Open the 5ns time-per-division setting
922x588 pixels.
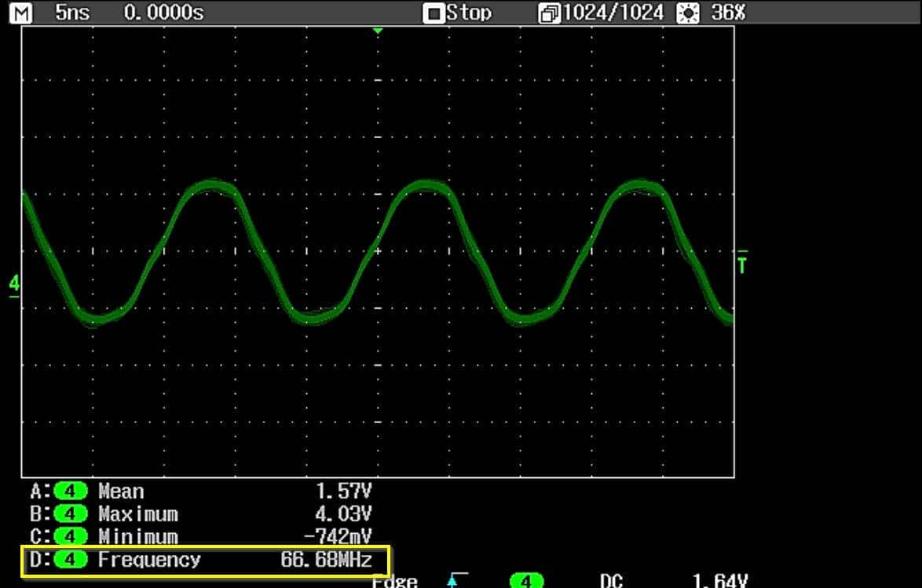[73, 13]
